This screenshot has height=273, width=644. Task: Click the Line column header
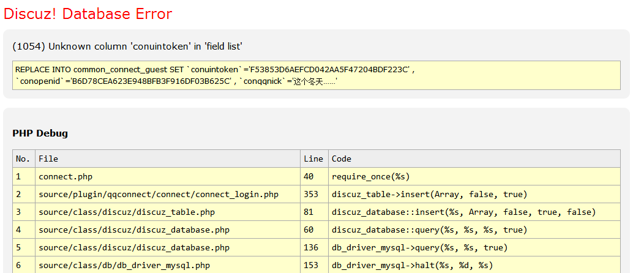(x=313, y=159)
